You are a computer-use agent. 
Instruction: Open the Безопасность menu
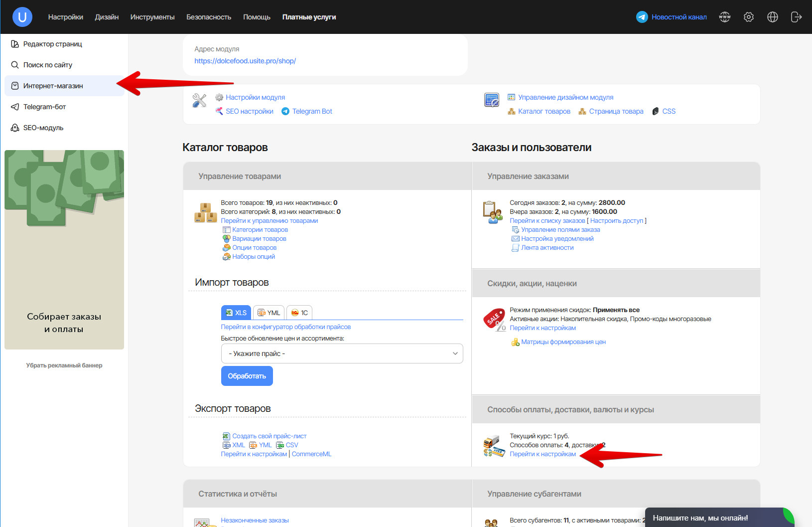pos(209,17)
